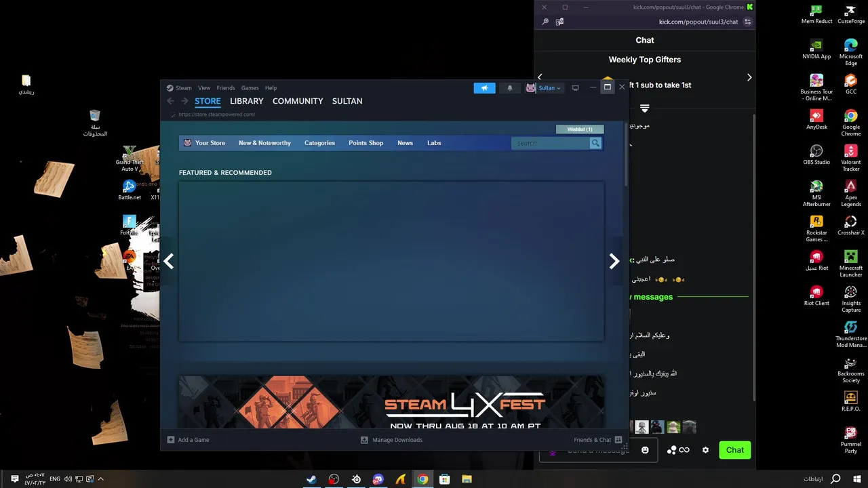Click the translate icon in Chrome popup
This screenshot has width=868, height=488.
[x=559, y=22]
